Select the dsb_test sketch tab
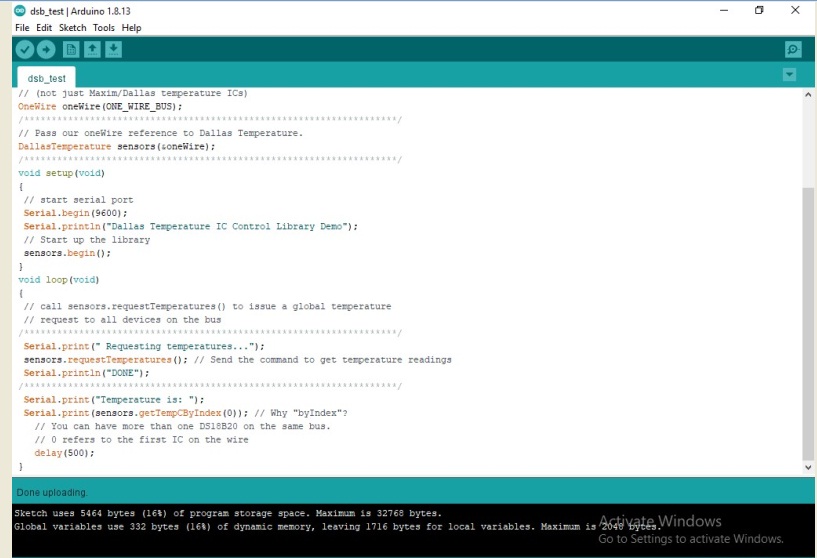Screen dimensions: 817x558 click(46, 78)
